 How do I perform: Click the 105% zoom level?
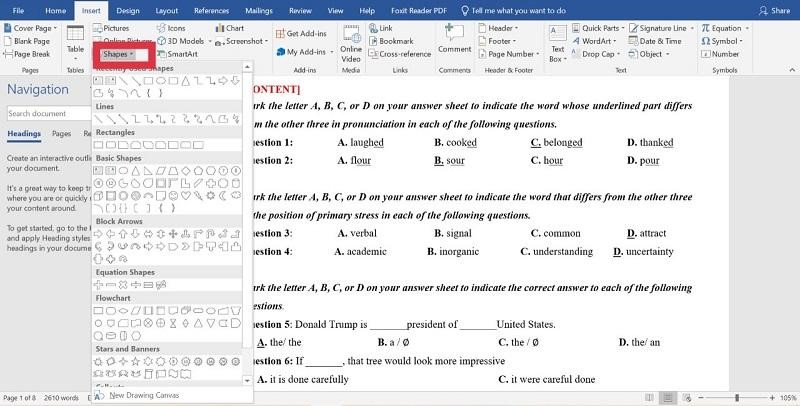[788, 398]
